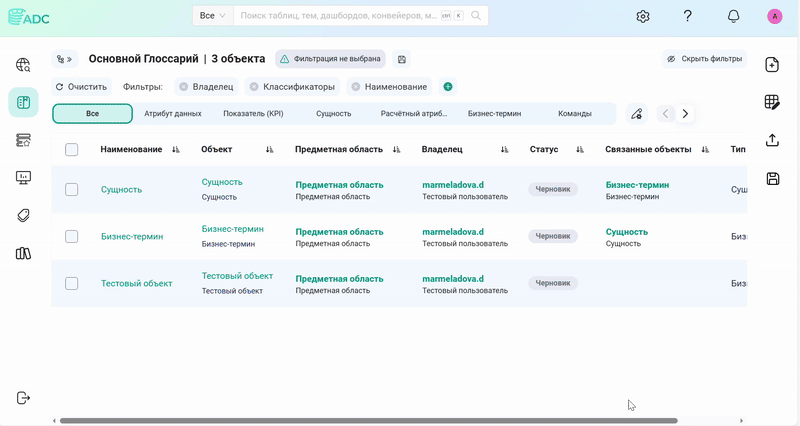Image resolution: width=800 pixels, height=426 pixels.
Task: Click add new document icon on right panel
Action: pos(772,65)
